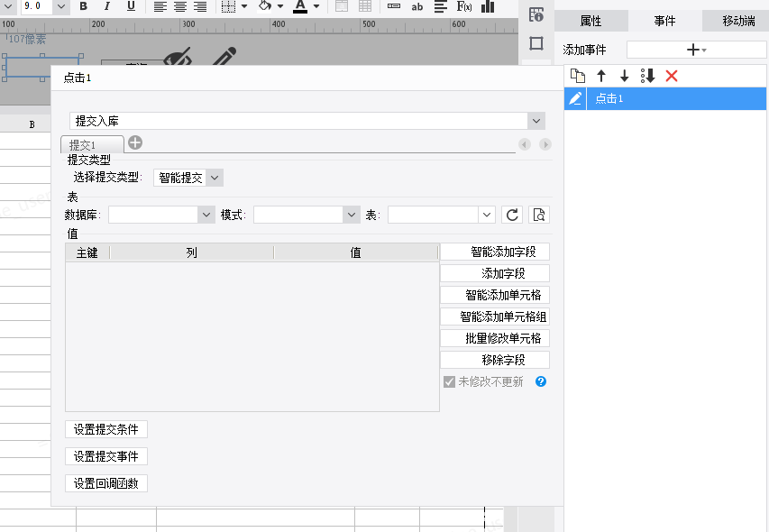Toggle italic formatting
The height and width of the screenshot is (532, 769).
coord(107,6)
